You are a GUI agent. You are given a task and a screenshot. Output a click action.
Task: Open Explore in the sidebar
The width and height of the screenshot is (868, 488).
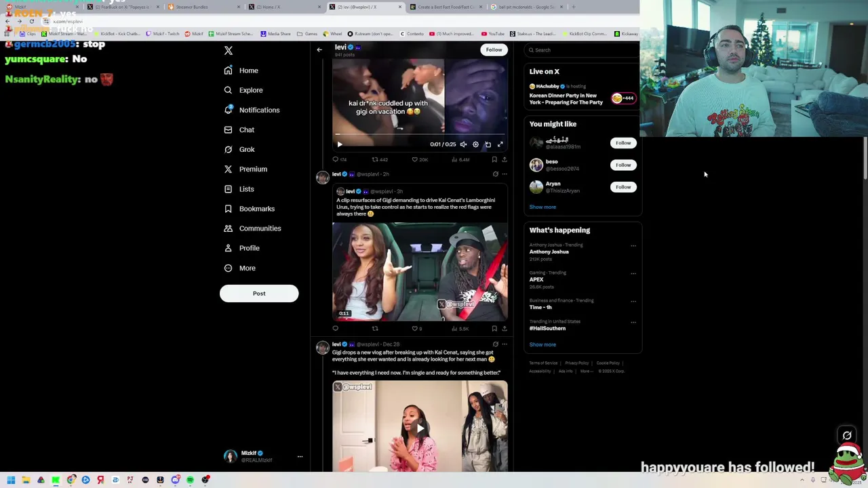(243, 90)
